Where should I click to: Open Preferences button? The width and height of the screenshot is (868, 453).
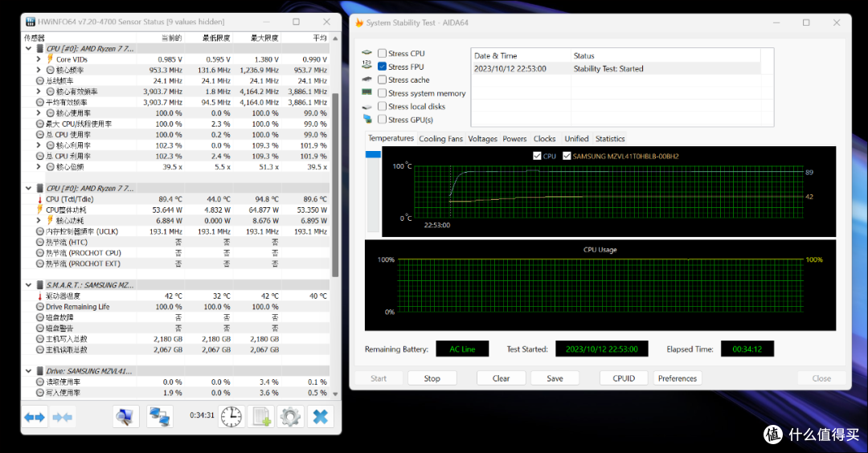click(x=677, y=378)
